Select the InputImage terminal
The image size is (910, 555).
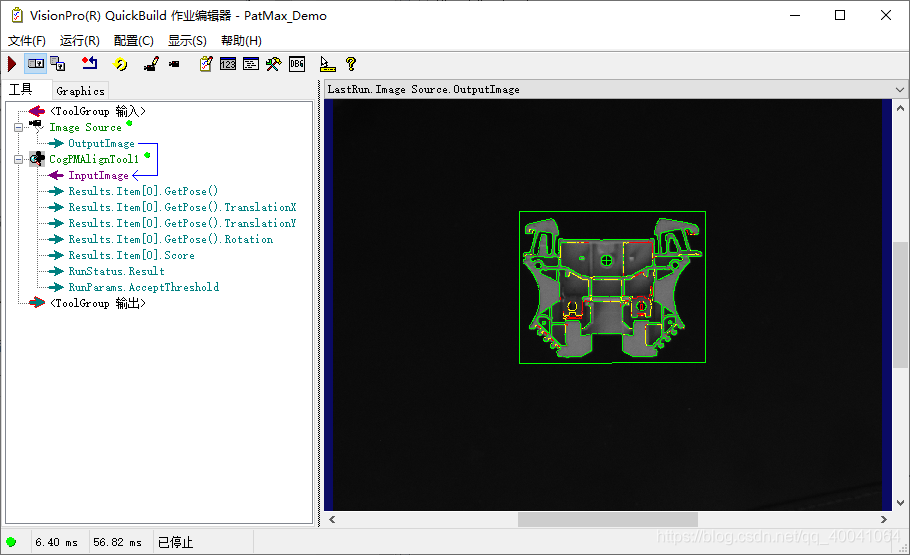pyautogui.click(x=98, y=175)
